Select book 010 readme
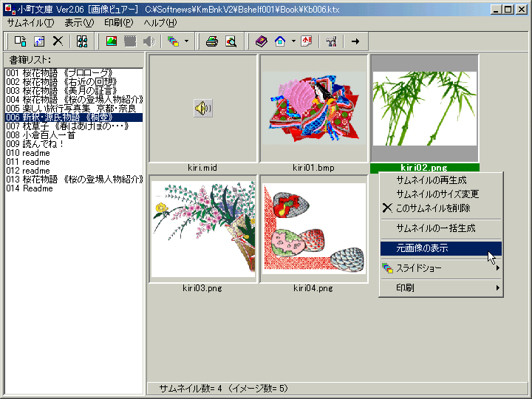532x399 pixels. pos(74,153)
